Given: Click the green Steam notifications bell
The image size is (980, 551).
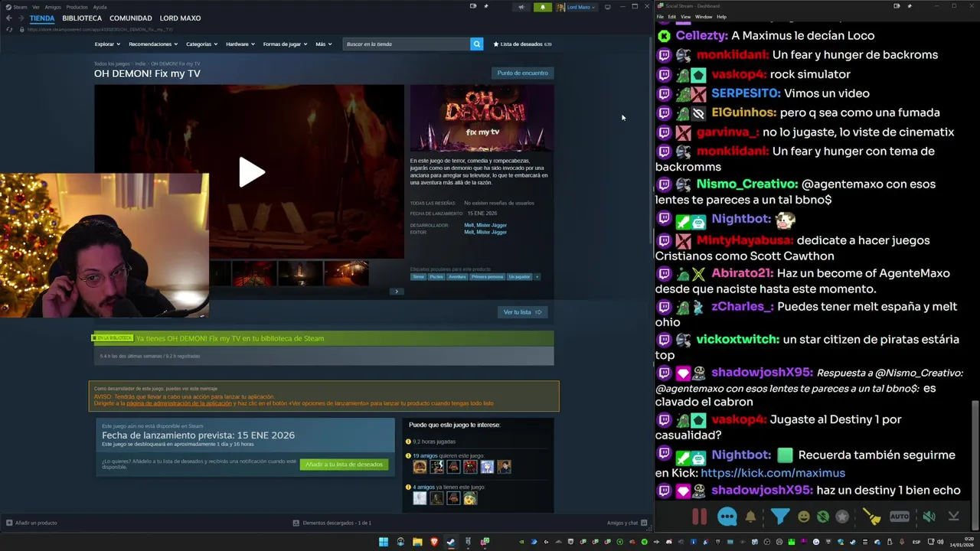Looking at the screenshot, I should 543,7.
